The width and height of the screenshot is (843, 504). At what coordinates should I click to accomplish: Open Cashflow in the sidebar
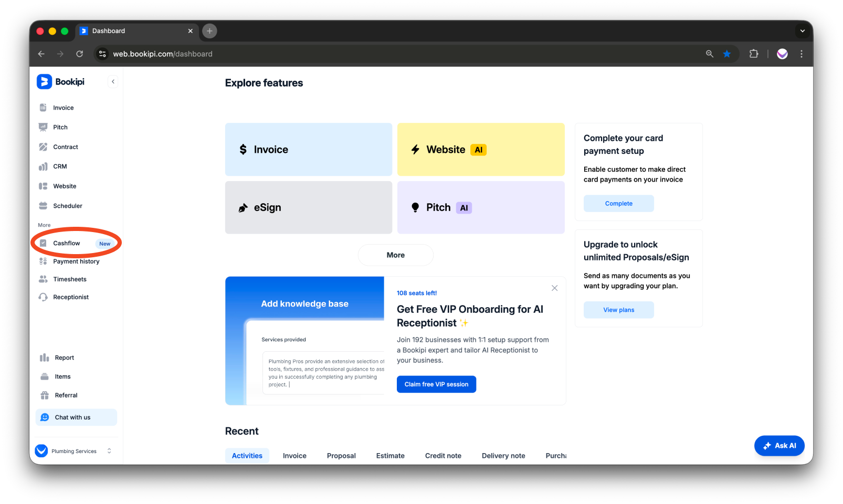click(76, 243)
